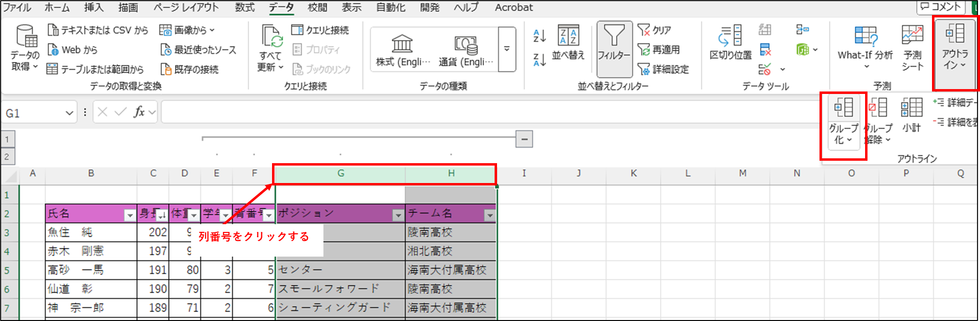Switch to the Acrobat tab
Viewport: 980px width, 321px height.
coord(514,7)
